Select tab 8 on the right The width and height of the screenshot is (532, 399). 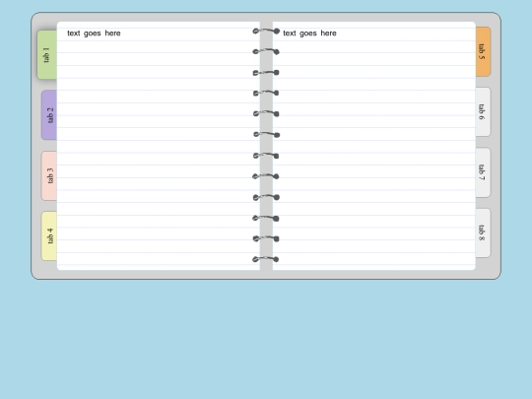(x=483, y=233)
